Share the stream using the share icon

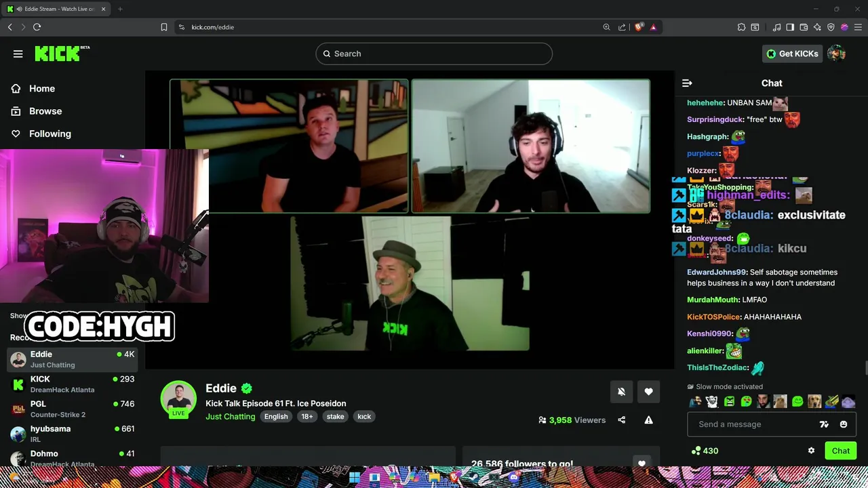click(621, 420)
